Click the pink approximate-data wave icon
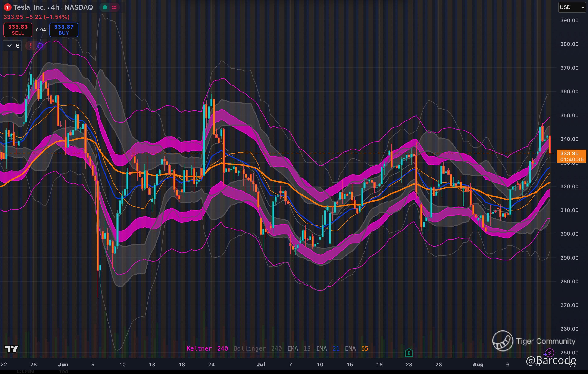 point(114,7)
